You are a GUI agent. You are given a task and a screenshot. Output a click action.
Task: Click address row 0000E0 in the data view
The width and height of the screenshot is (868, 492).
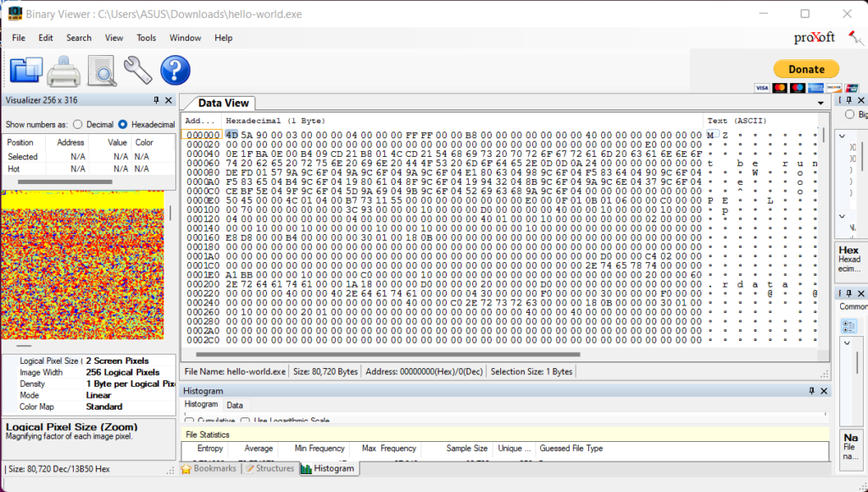(x=203, y=200)
